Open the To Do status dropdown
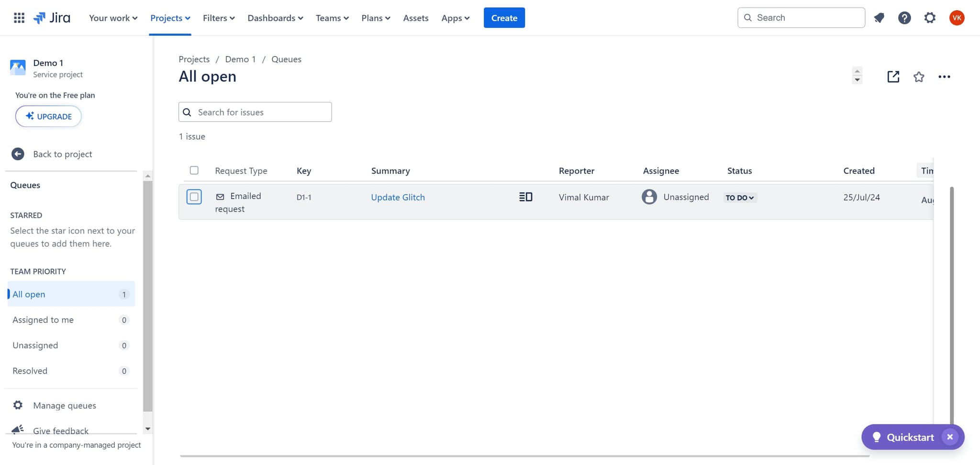 point(739,197)
